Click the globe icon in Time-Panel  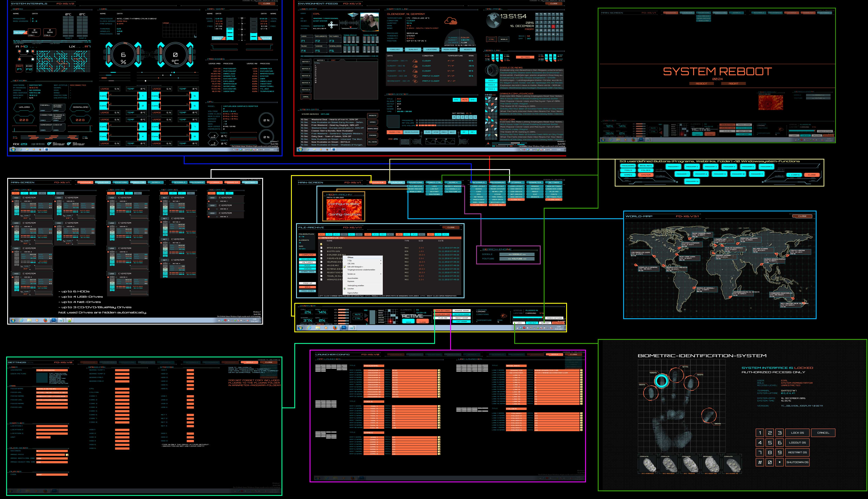coord(494,20)
